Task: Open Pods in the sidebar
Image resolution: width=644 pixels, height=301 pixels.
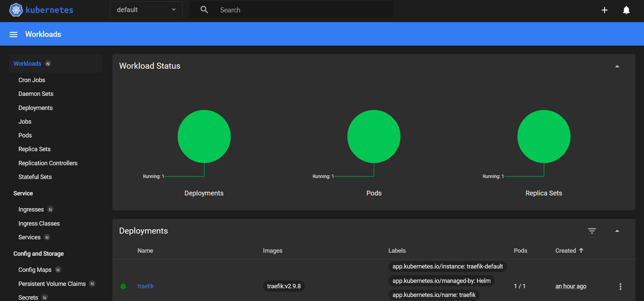Action: [x=25, y=135]
